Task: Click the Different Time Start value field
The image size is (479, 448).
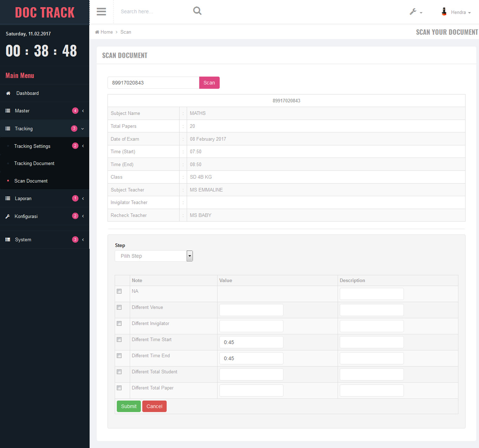Action: [x=251, y=342]
